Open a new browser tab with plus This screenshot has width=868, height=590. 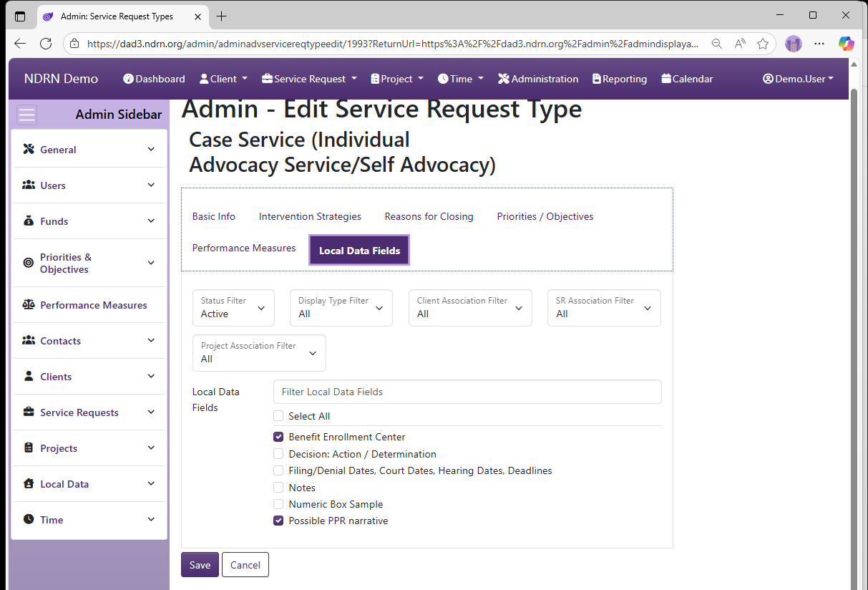coord(221,16)
